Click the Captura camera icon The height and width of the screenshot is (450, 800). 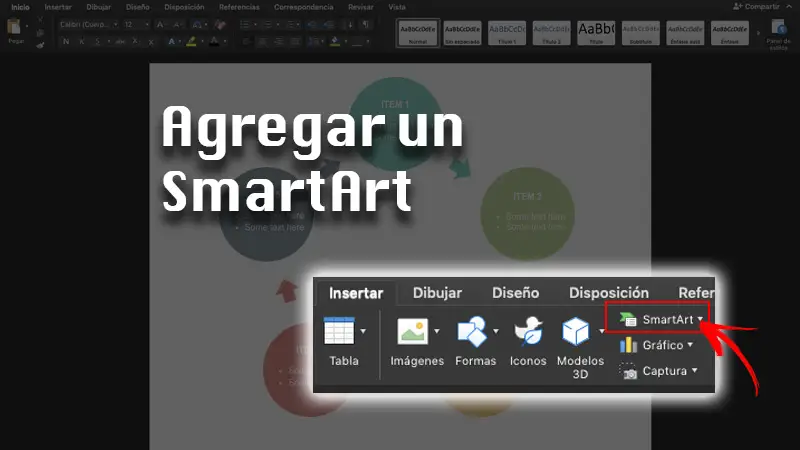pyautogui.click(x=629, y=371)
